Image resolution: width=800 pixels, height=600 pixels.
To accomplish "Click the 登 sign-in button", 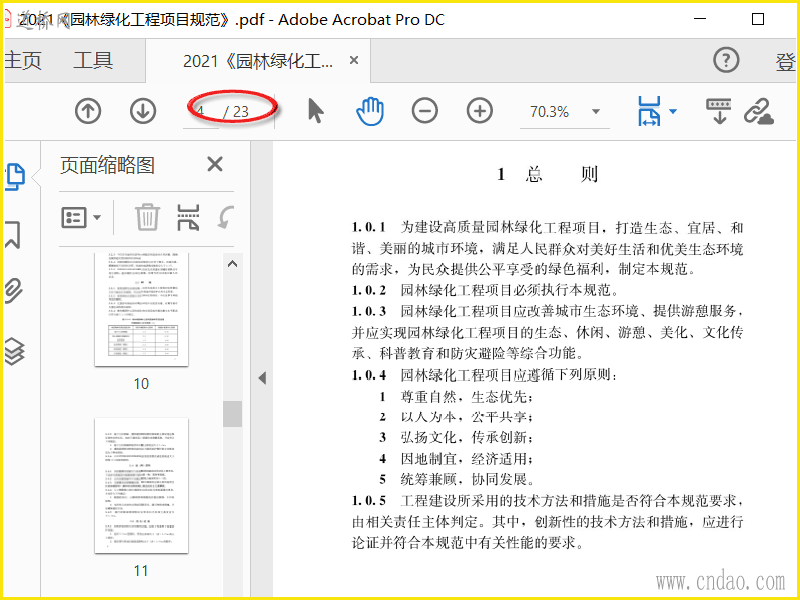I will (786, 62).
